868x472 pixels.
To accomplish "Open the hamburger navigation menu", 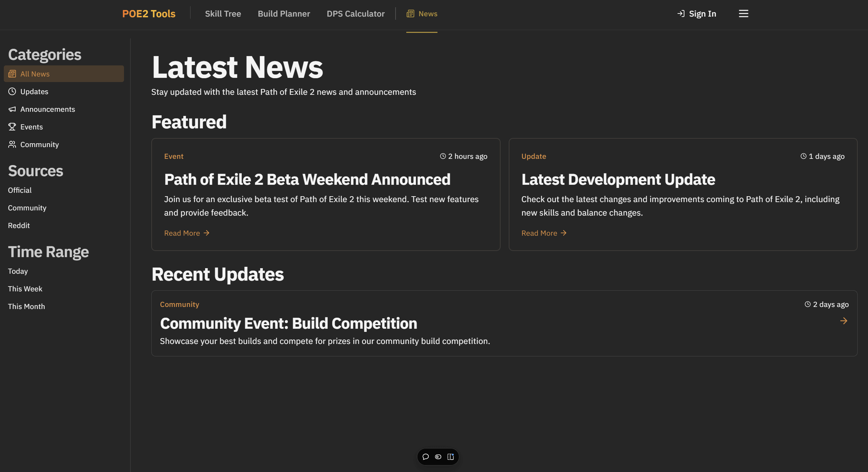I will 743,13.
